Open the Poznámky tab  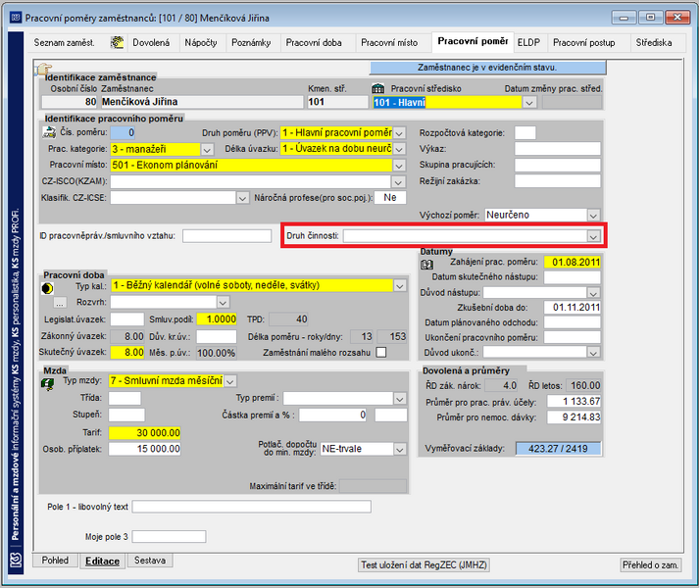tap(251, 43)
